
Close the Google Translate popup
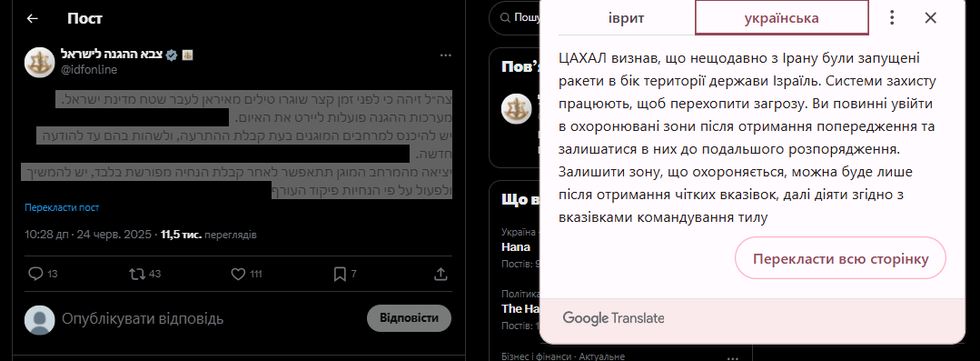[x=931, y=17]
